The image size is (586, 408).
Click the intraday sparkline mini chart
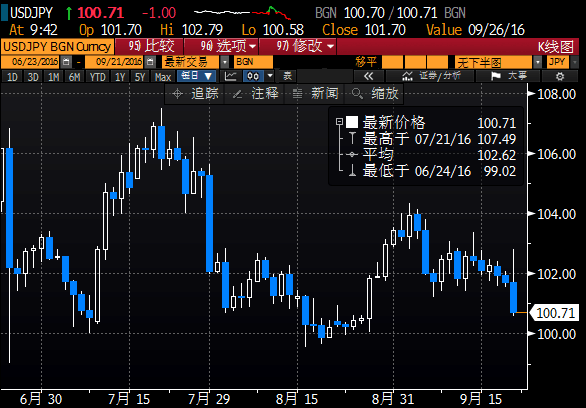tap(242, 12)
